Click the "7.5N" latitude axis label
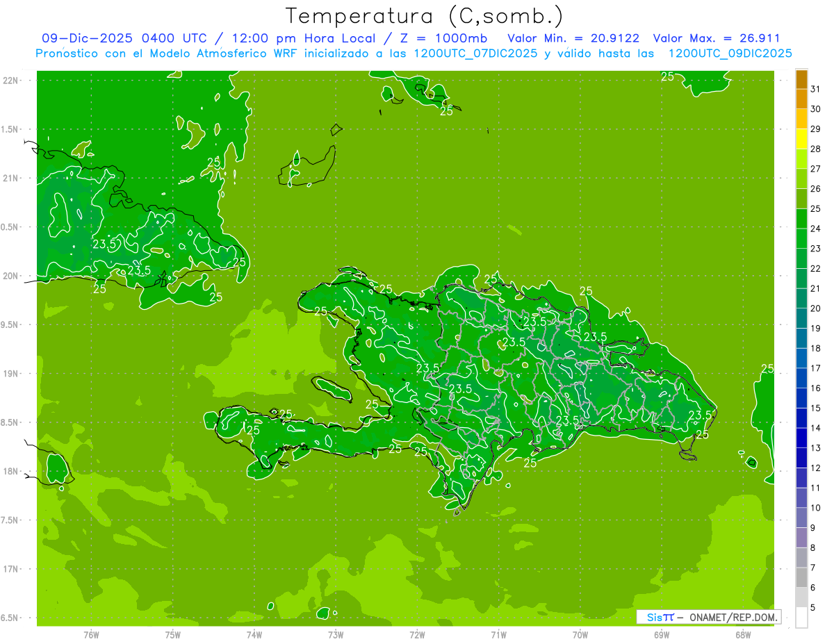This screenshot has height=644, width=834. click(x=10, y=520)
